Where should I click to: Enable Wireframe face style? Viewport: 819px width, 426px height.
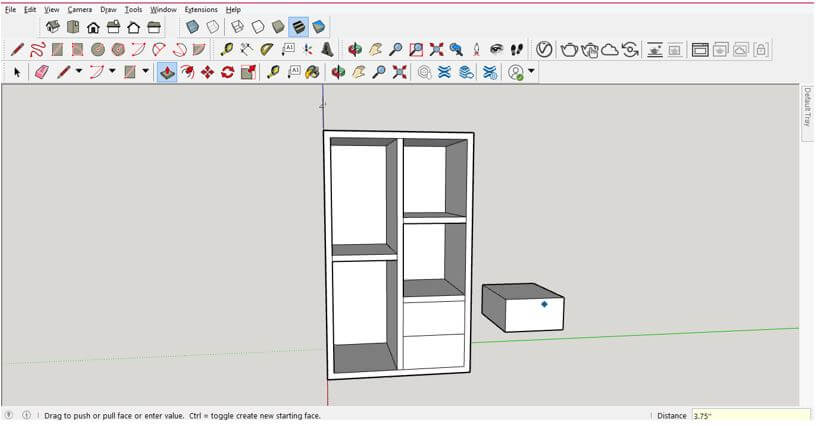coord(237,27)
